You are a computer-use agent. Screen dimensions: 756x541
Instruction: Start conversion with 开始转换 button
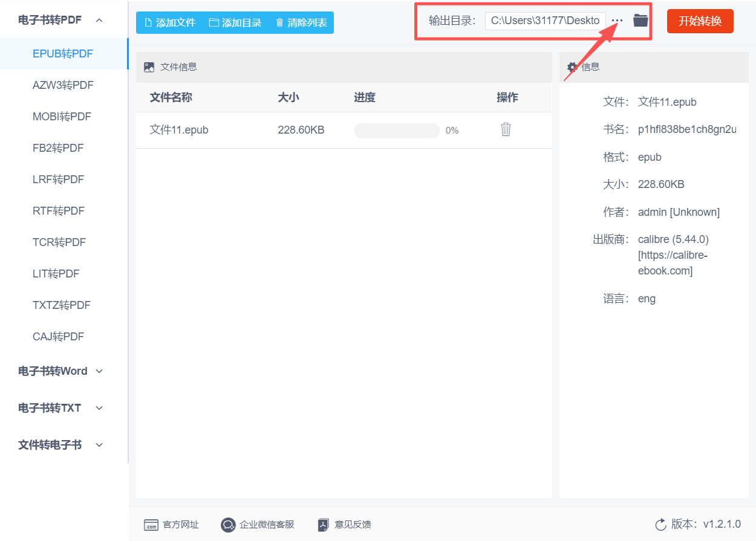click(700, 21)
